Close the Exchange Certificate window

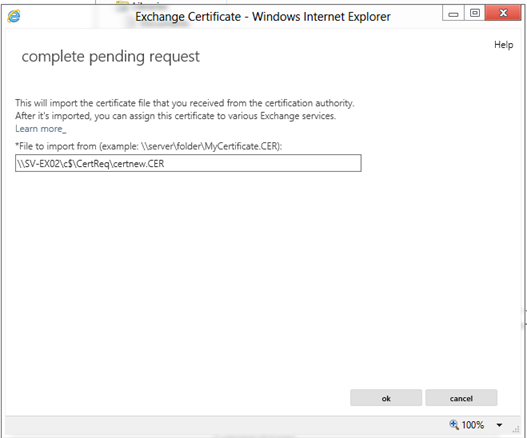503,13
